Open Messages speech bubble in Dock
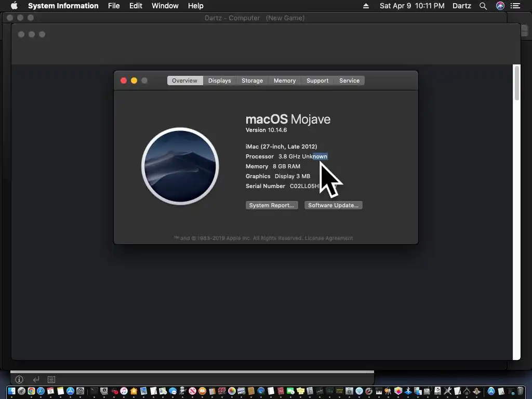This screenshot has width=532, height=399. [172, 391]
